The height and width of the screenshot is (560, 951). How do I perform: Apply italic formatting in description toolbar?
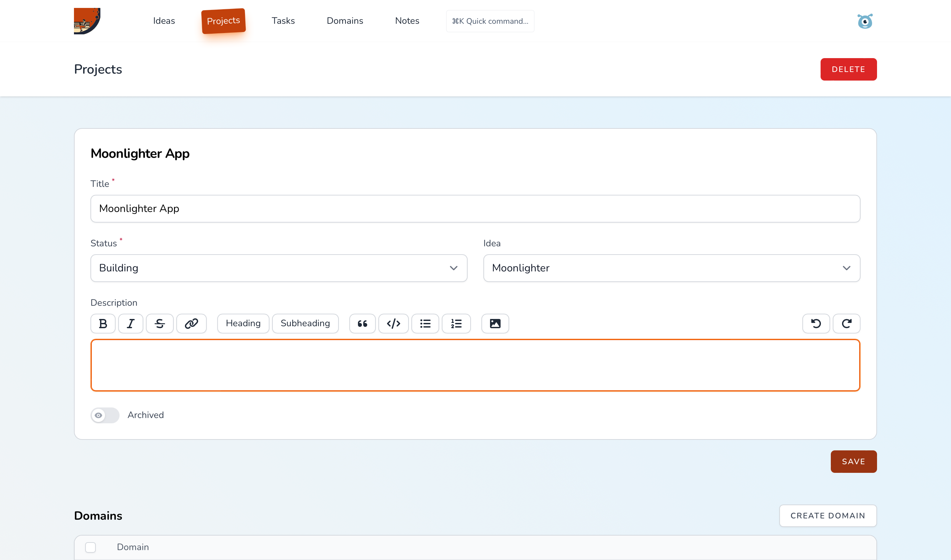pos(130,323)
